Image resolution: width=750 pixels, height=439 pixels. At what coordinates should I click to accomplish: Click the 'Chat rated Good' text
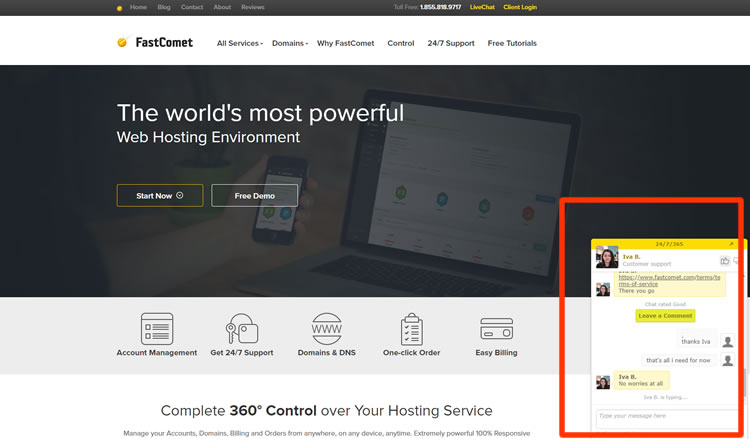[665, 304]
